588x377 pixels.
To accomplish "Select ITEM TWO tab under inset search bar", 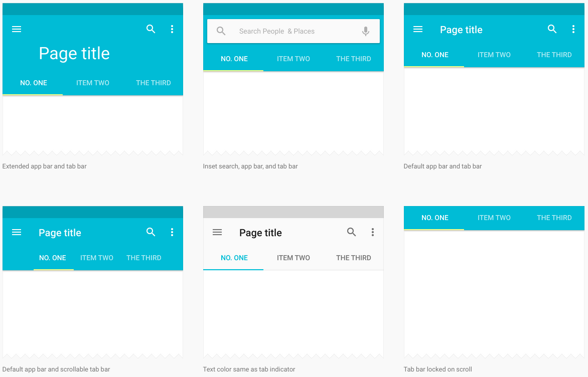I will (293, 59).
